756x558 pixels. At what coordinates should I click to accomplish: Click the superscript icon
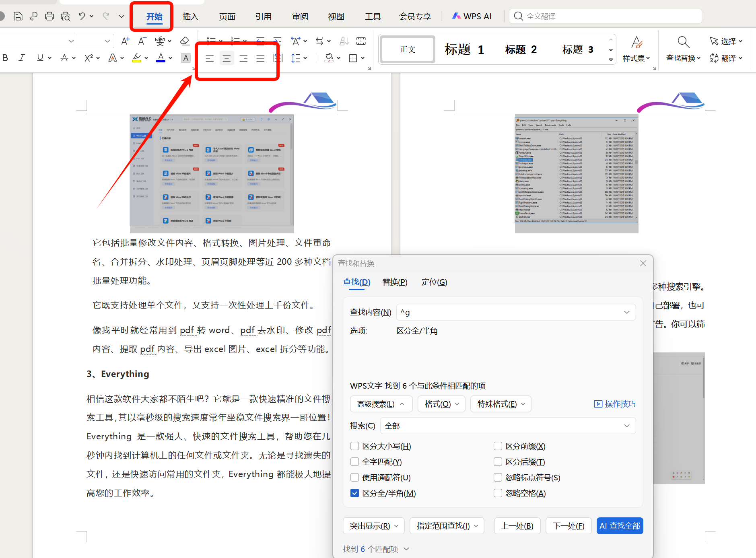(x=88, y=58)
